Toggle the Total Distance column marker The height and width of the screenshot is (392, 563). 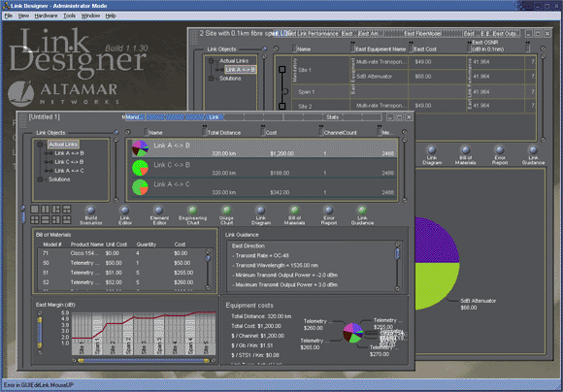point(204,131)
